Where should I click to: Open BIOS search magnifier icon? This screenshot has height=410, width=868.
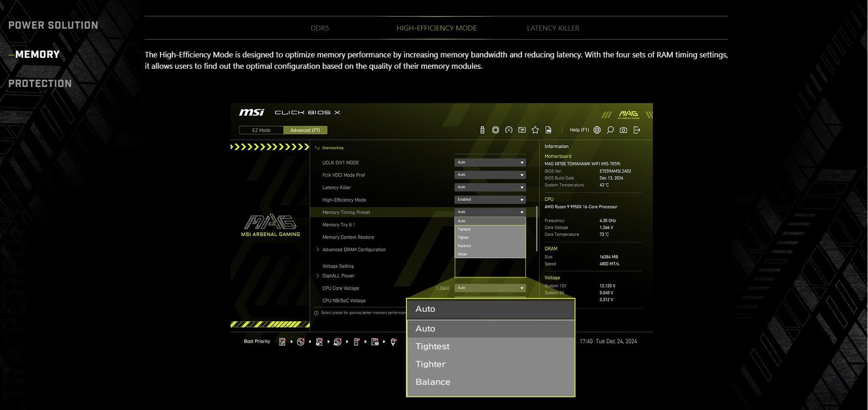point(610,130)
